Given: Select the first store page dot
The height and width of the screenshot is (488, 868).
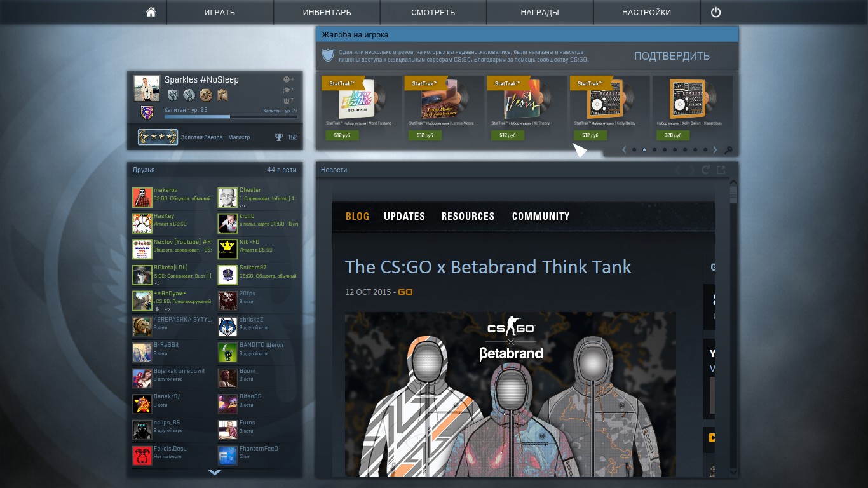Looking at the screenshot, I should (x=634, y=150).
